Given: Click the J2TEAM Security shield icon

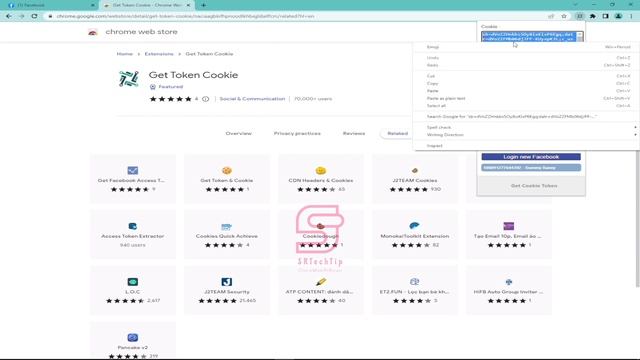Looking at the screenshot, I should (227, 282).
